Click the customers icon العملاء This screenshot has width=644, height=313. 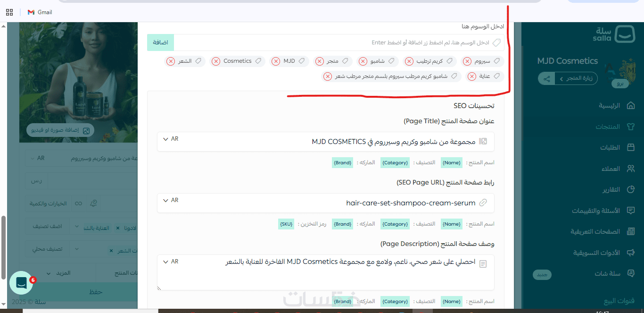(x=631, y=169)
